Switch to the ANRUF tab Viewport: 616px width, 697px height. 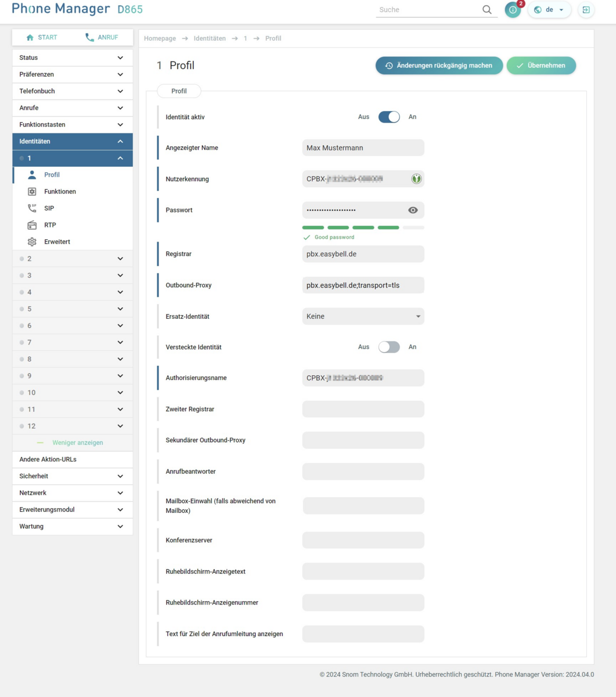(102, 37)
